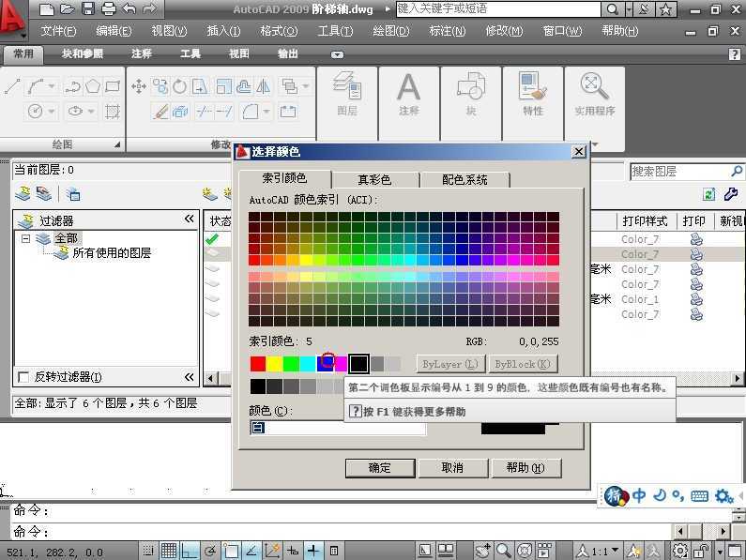Toggle object snap in status bar

click(x=231, y=551)
